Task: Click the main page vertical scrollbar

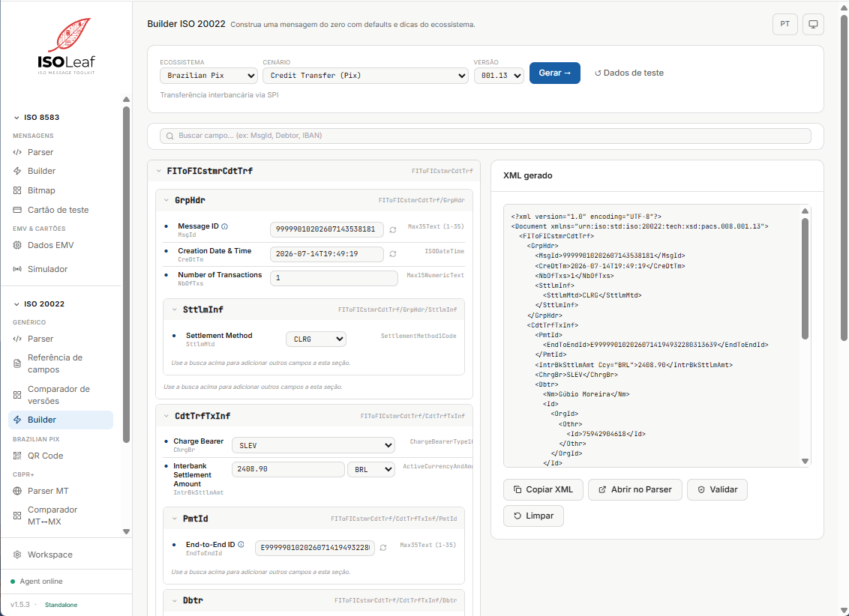Action: (x=844, y=178)
